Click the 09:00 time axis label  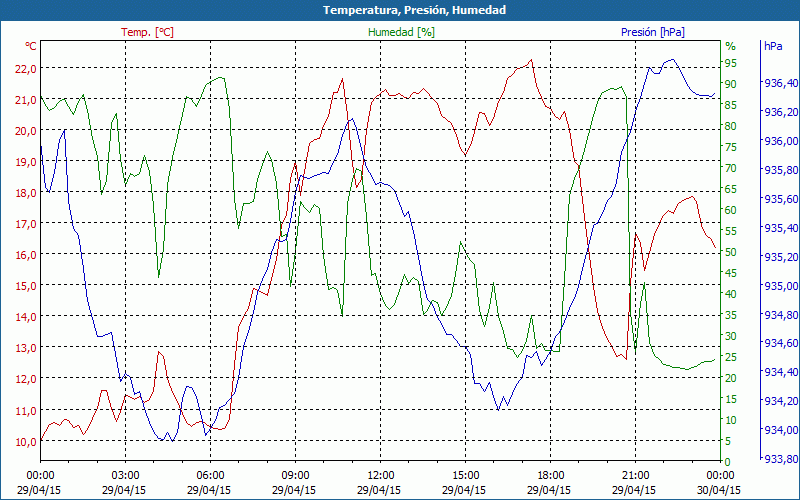point(295,476)
